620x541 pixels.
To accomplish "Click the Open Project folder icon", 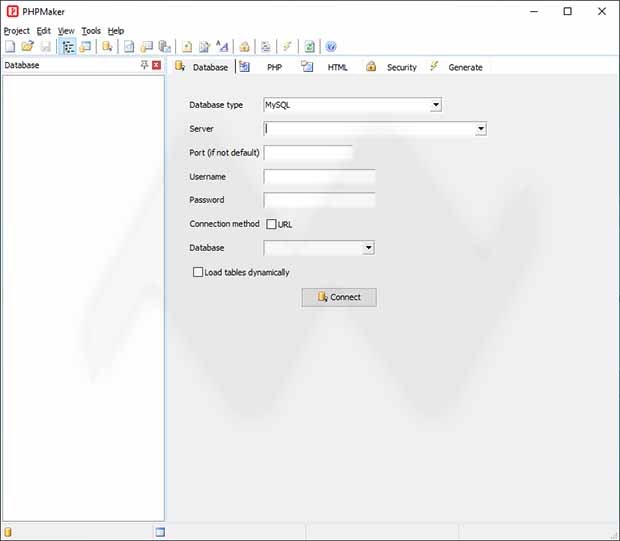I will click(x=27, y=47).
